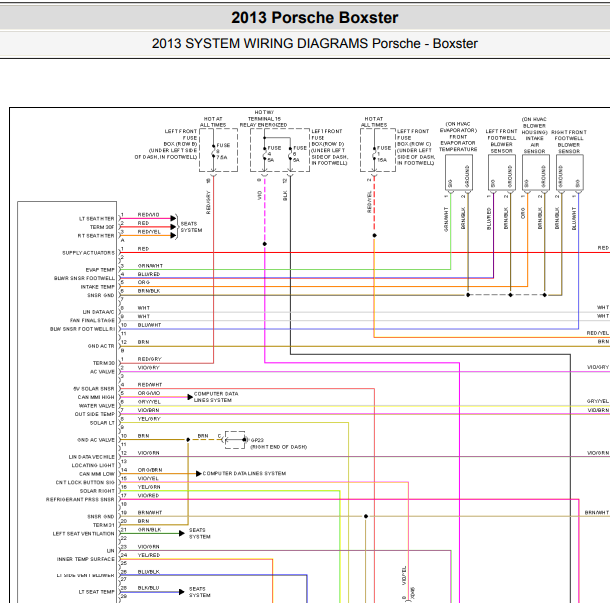Image resolution: width=610 pixels, height=603 pixels.
Task: Select the '(RIGHT END OF DASH)' location note
Action: pyautogui.click(x=279, y=447)
